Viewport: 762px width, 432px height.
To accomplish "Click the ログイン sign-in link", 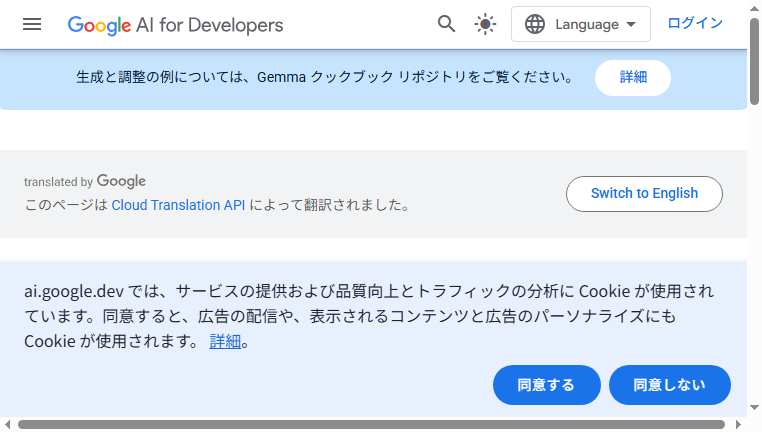I will [x=695, y=23].
